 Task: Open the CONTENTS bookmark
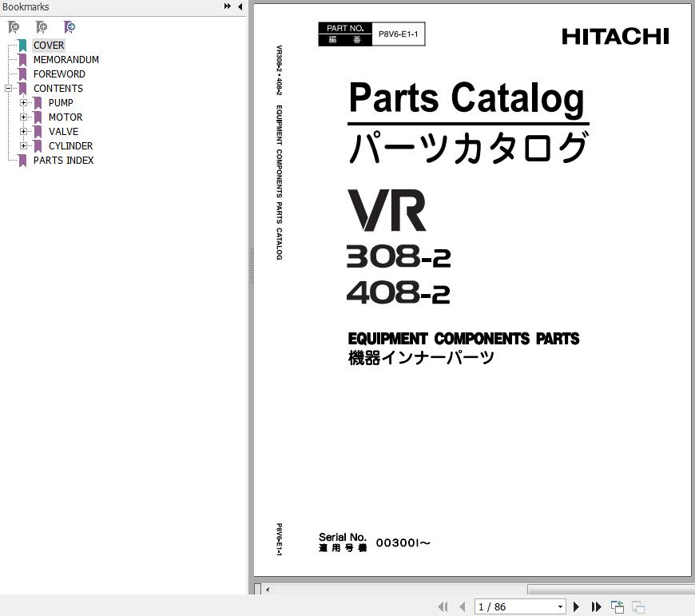click(x=58, y=88)
